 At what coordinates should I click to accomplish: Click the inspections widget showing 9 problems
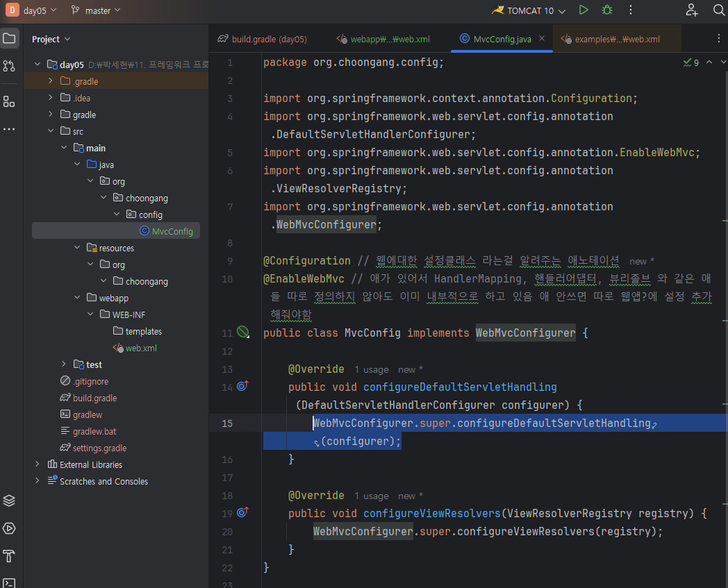(691, 62)
